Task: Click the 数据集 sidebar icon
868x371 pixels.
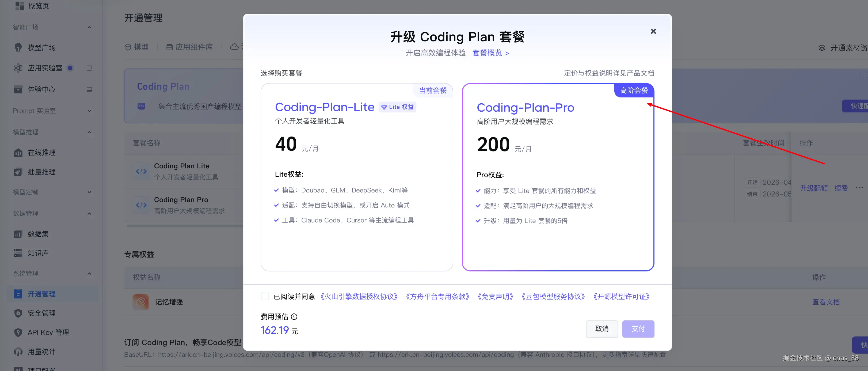Action: [x=18, y=234]
